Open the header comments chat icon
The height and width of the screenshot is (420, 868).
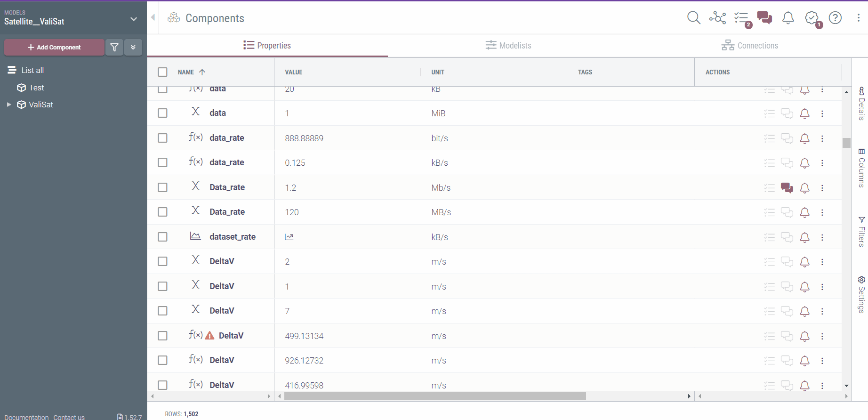coord(764,18)
